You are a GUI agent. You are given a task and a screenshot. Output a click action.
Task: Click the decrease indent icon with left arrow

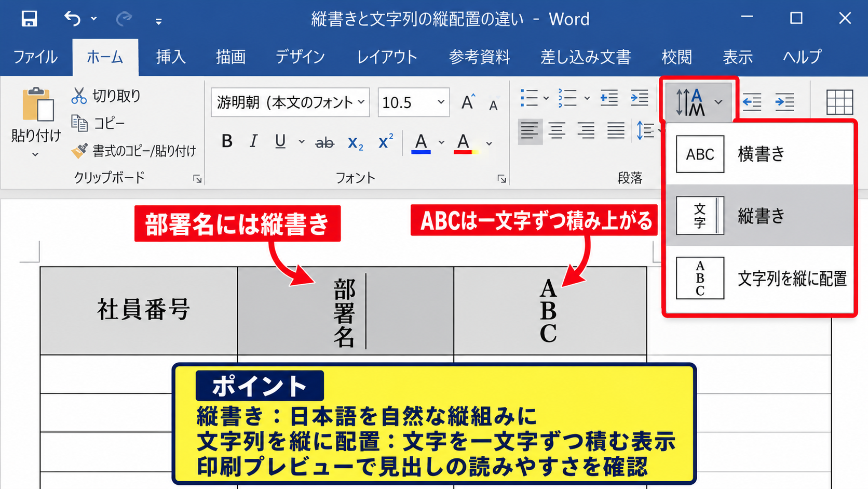pos(752,102)
